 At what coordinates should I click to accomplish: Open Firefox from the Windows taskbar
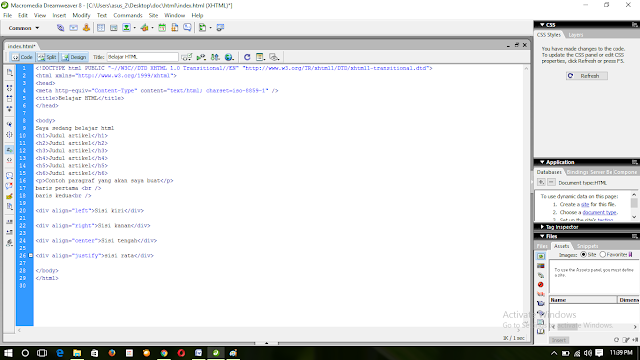[x=112, y=353]
